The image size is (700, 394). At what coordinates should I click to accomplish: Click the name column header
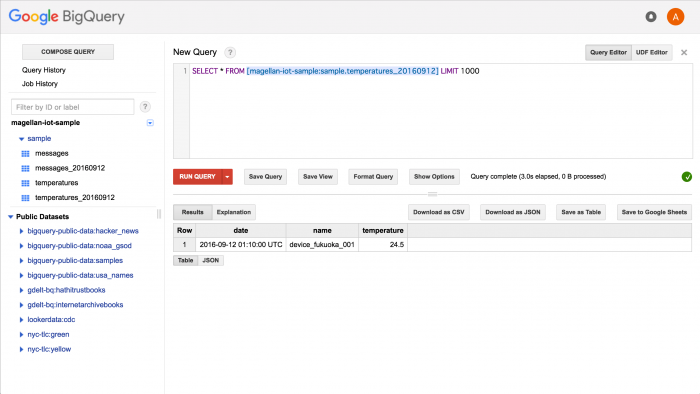point(322,231)
